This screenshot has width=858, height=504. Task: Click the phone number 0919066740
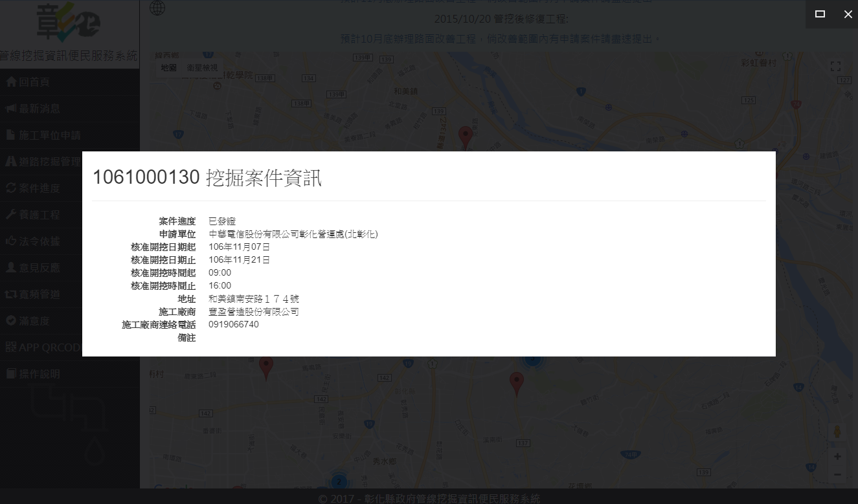pos(234,325)
